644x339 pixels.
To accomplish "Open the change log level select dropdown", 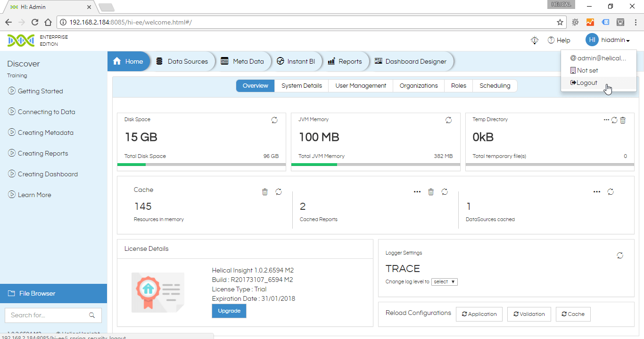I will coord(445,282).
